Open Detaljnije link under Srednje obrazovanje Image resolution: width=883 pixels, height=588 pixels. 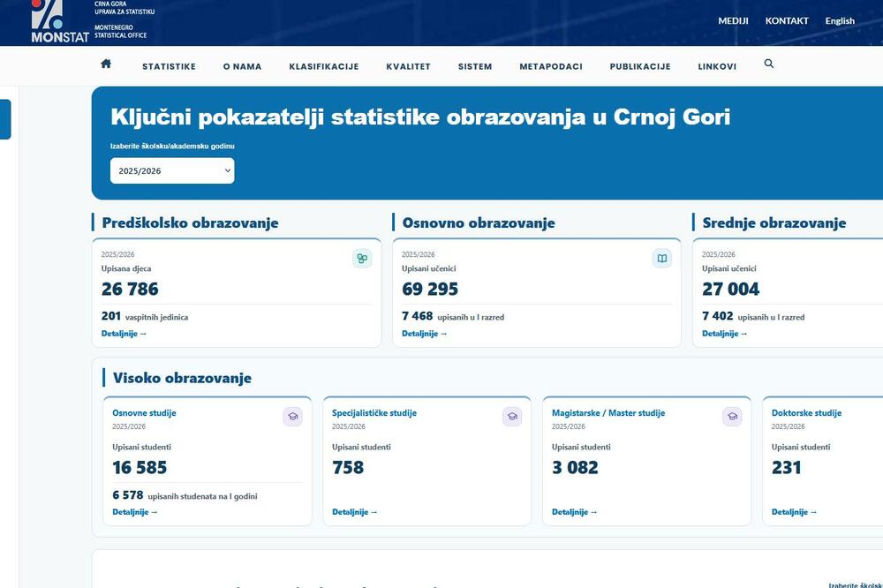coord(724,334)
